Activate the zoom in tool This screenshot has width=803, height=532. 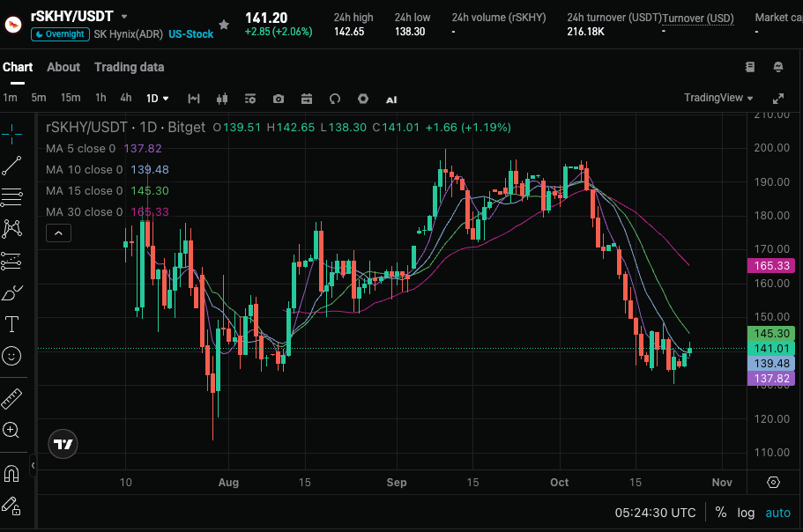[11, 430]
